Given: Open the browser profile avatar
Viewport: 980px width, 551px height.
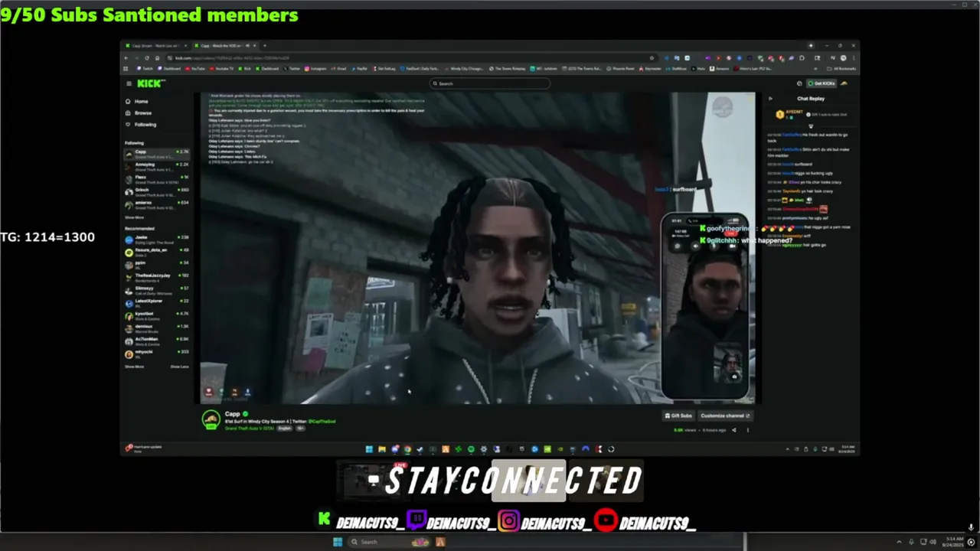Looking at the screenshot, I should tap(843, 58).
